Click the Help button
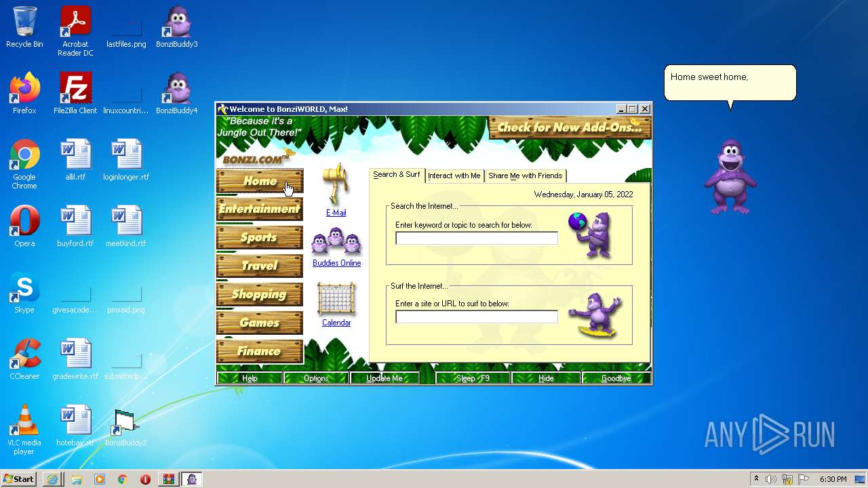The image size is (868, 488). pyautogui.click(x=250, y=378)
